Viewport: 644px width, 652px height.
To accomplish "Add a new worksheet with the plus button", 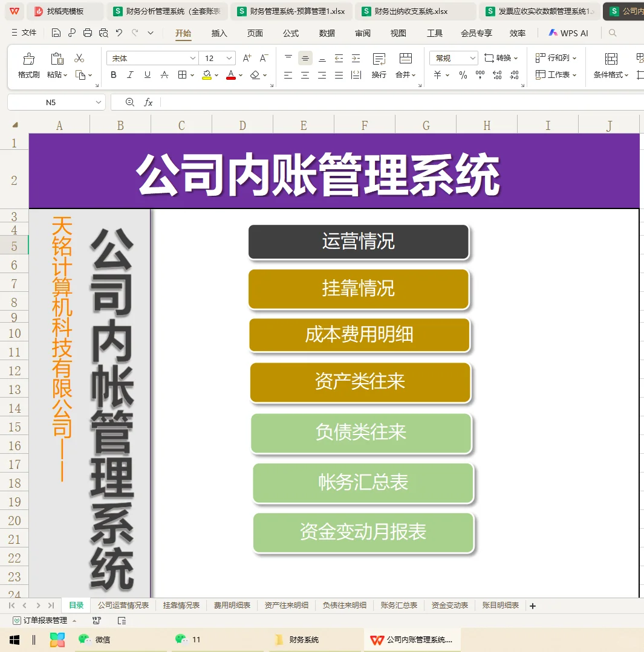I will tap(533, 605).
